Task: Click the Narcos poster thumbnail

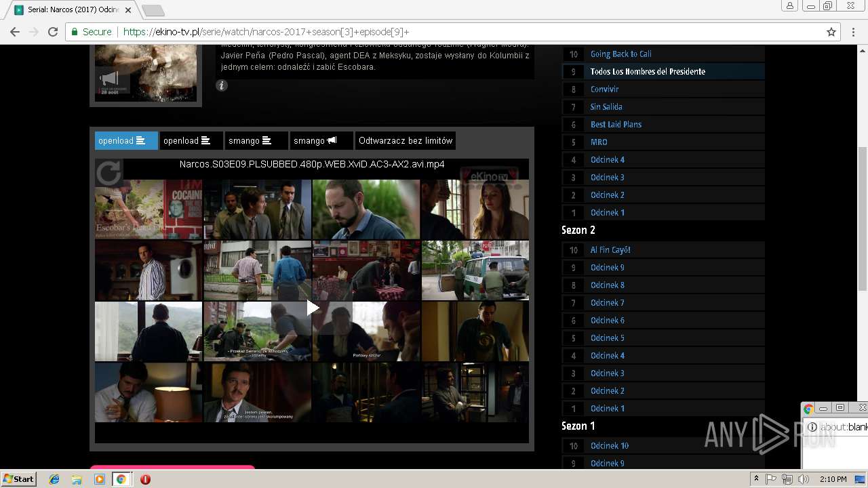Action: (x=146, y=74)
